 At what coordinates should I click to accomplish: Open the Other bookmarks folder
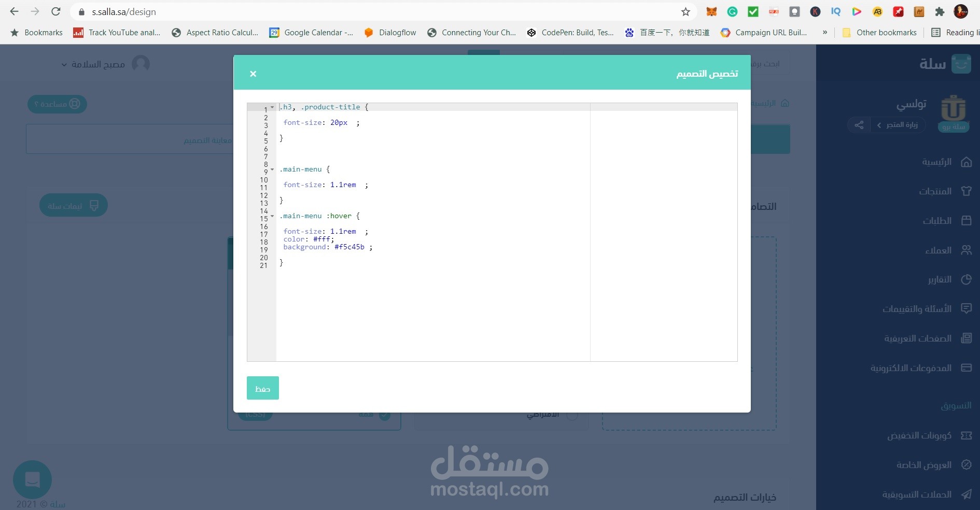point(879,32)
